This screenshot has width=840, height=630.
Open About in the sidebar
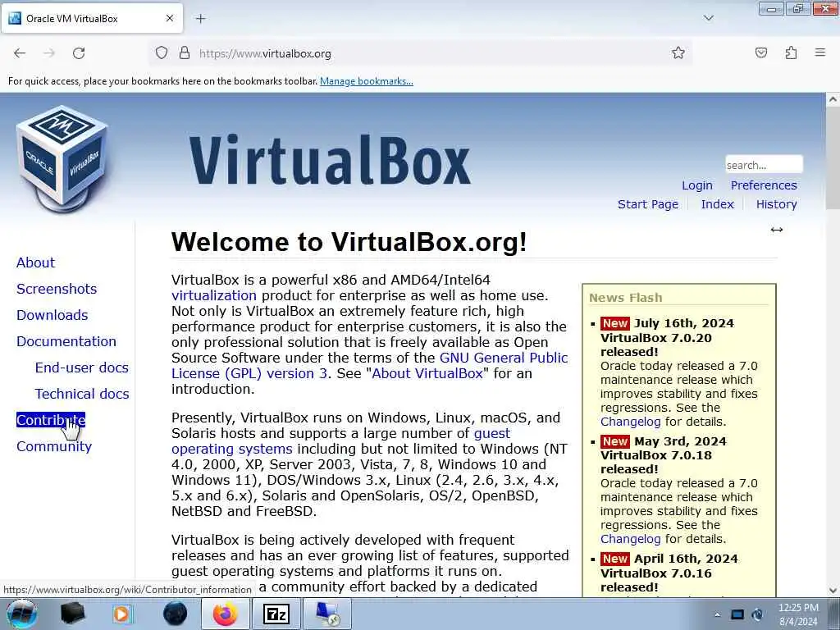pos(35,262)
